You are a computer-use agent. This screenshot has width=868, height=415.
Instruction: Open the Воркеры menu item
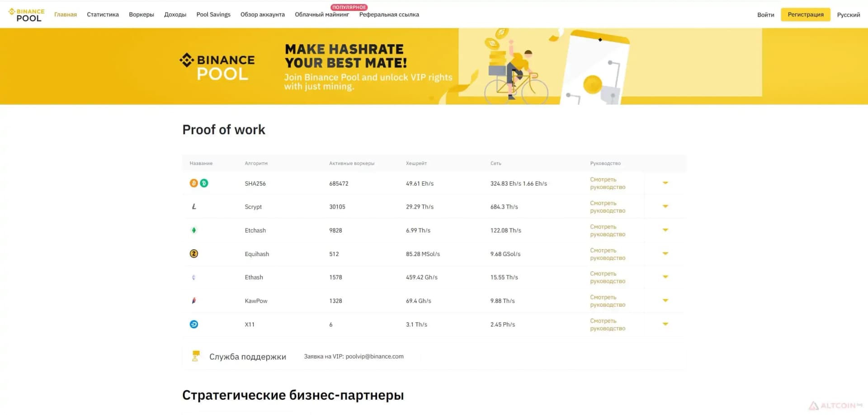(x=142, y=14)
